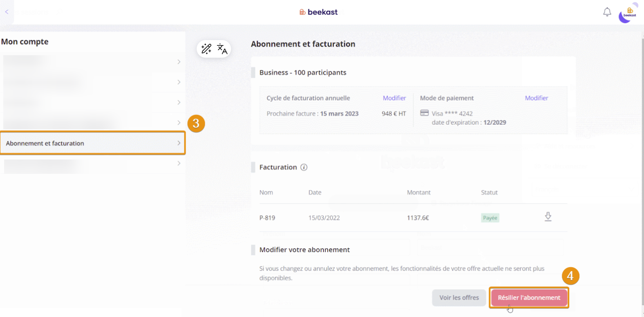The image size is (644, 317).
Task: Click the credit card icon beside Visa
Action: 424,113
